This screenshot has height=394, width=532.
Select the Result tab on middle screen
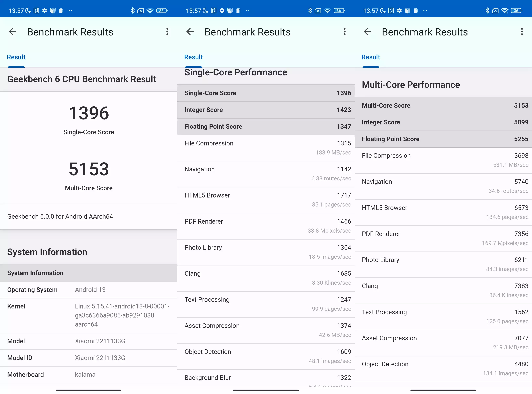[193, 57]
